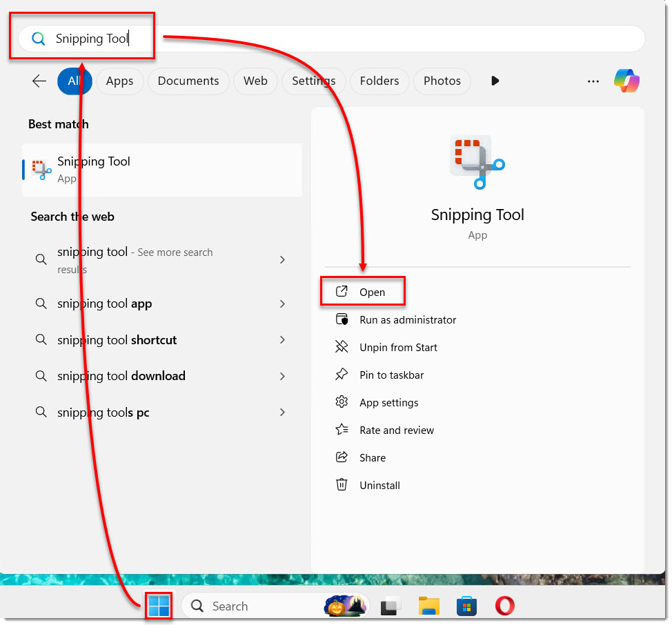Select the 'snipping tool shortcut' web suggestion
The image size is (672, 625).
click(162, 340)
